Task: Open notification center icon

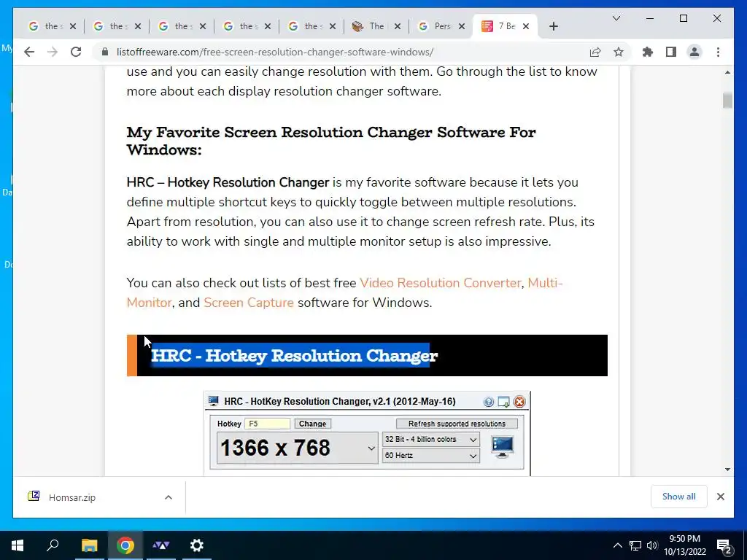Action: (x=724, y=545)
